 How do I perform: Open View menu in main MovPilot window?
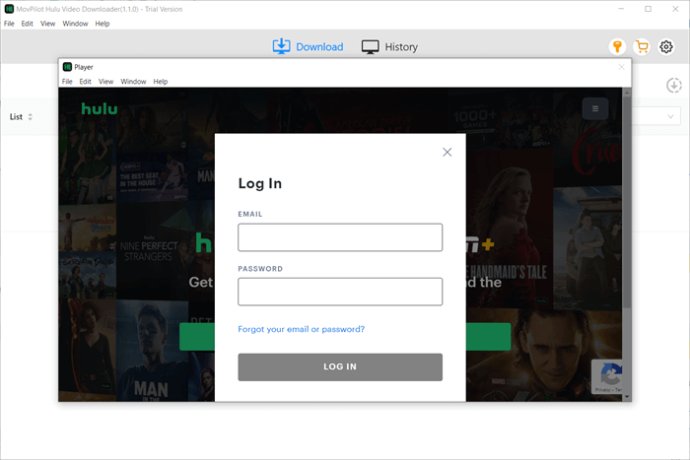point(48,24)
